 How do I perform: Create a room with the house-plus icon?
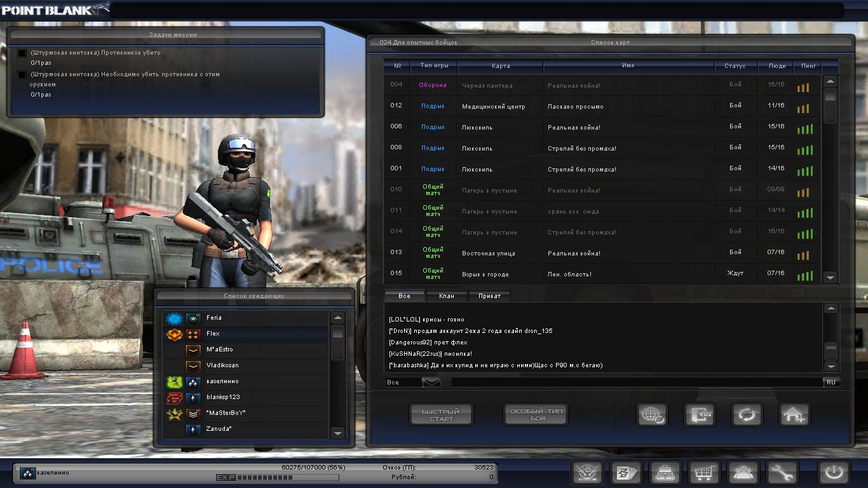[x=794, y=415]
